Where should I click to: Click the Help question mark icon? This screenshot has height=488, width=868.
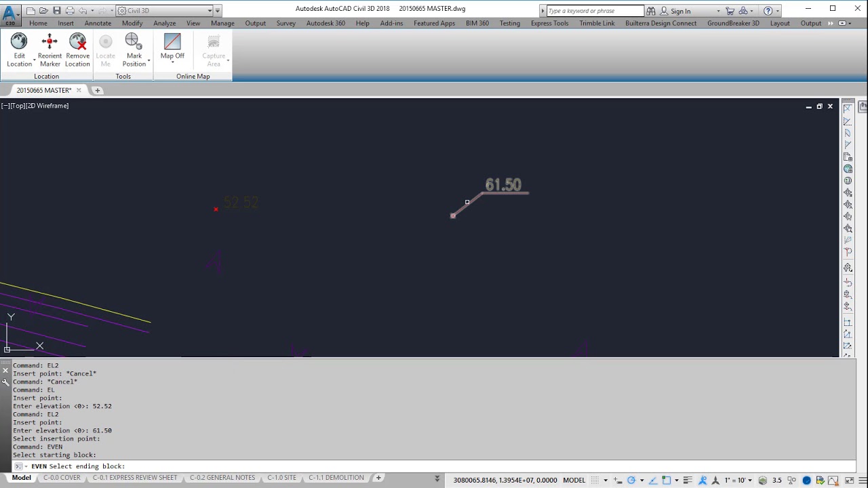coord(768,11)
